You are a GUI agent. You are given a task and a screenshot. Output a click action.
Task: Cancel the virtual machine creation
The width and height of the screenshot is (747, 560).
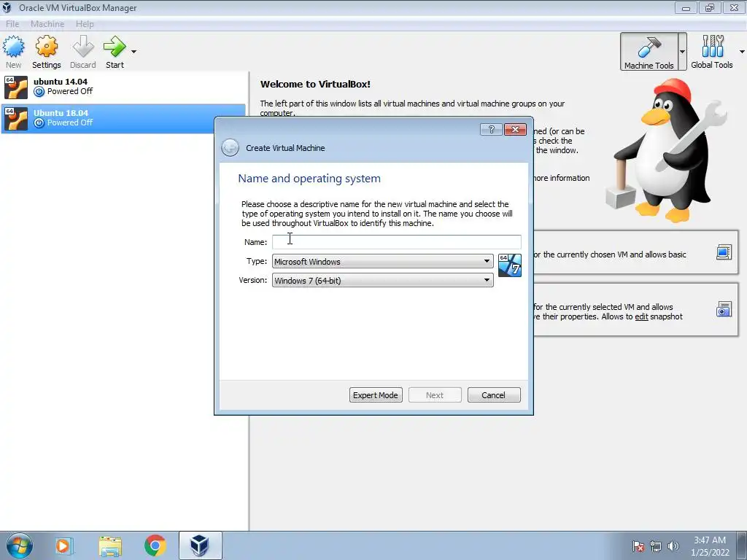click(494, 395)
